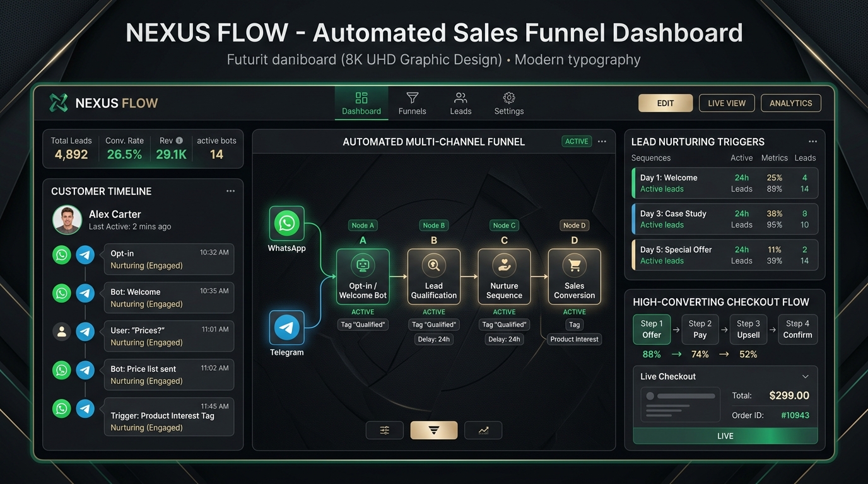Click the user icon in the "Prices?" row
This screenshot has width=868, height=484.
pyautogui.click(x=61, y=331)
